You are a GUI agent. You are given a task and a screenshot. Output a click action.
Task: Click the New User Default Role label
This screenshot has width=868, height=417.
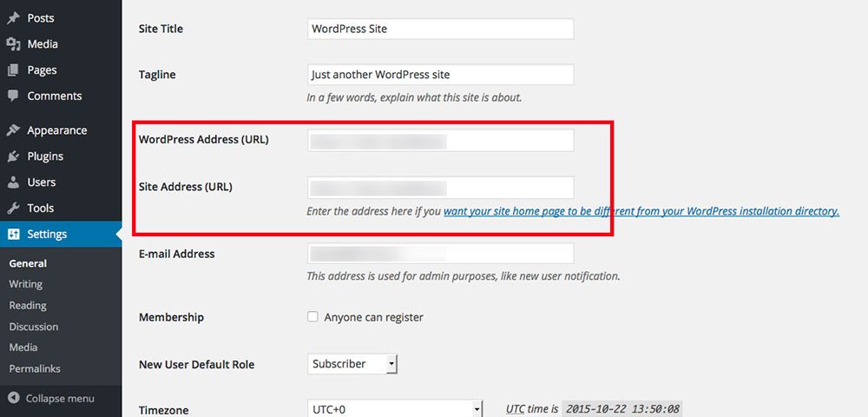point(196,365)
